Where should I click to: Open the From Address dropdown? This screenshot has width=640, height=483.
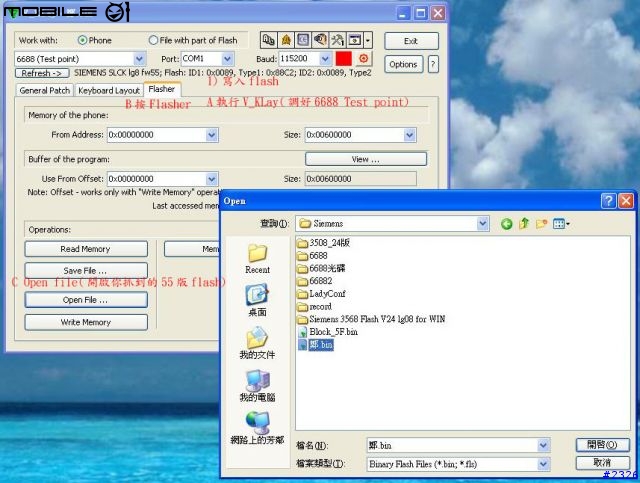click(211, 135)
